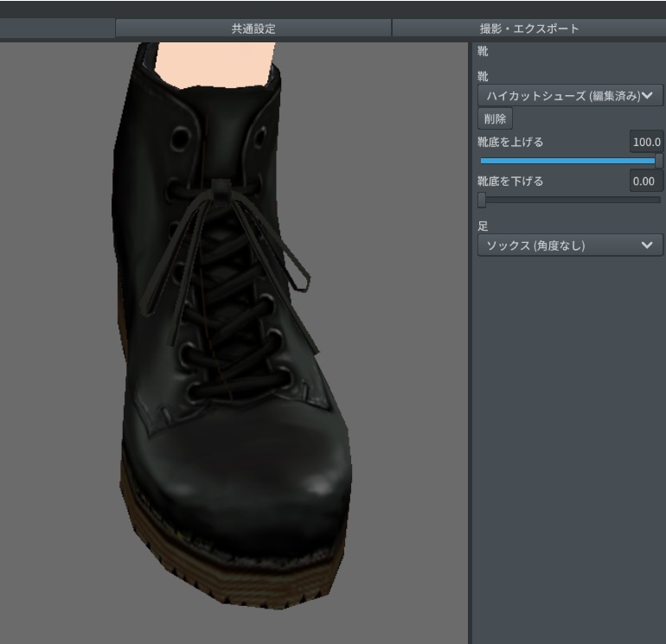The image size is (666, 644).
Task: Switch to the 共通設定 tab
Action: [x=253, y=29]
